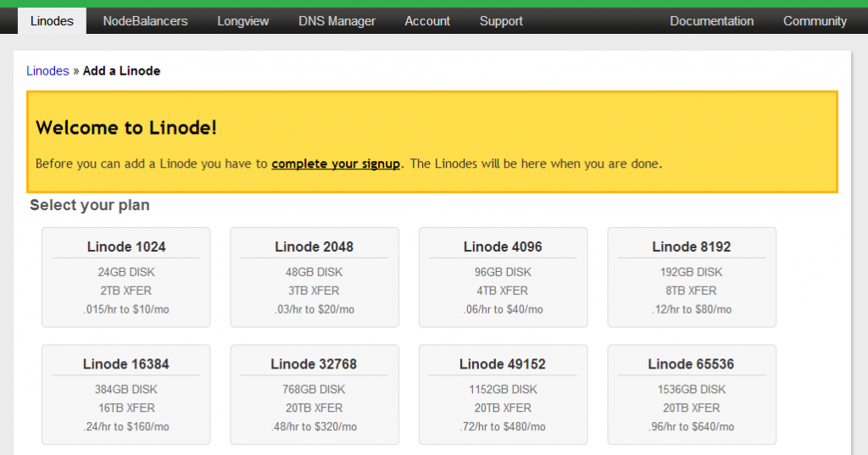
Task: Pick the Linode 16384 plan card
Action: pos(126,395)
